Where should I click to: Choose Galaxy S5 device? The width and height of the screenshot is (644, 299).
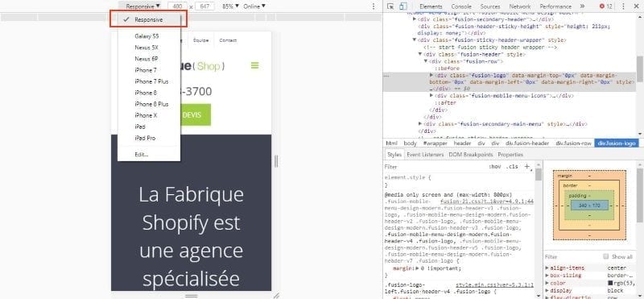pyautogui.click(x=149, y=36)
